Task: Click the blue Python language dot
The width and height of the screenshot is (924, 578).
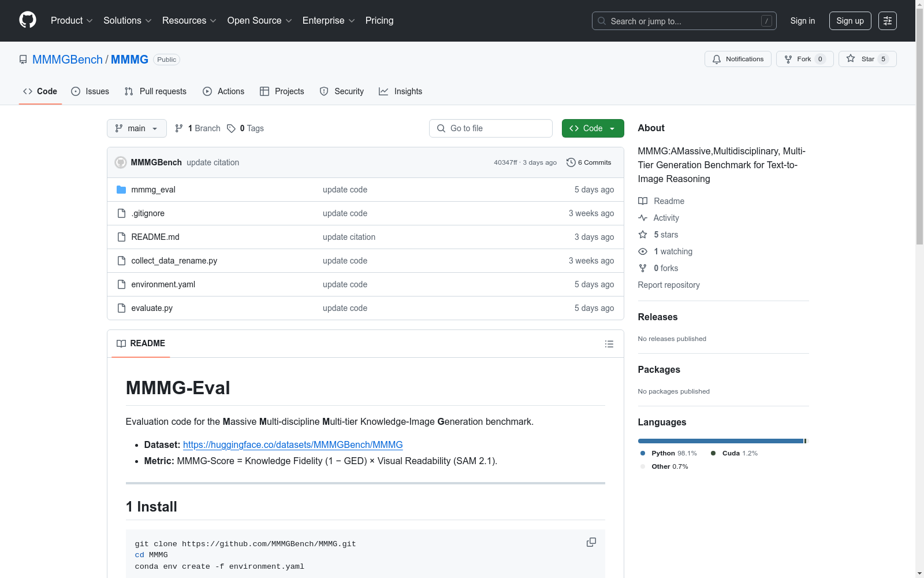Action: [x=643, y=453]
